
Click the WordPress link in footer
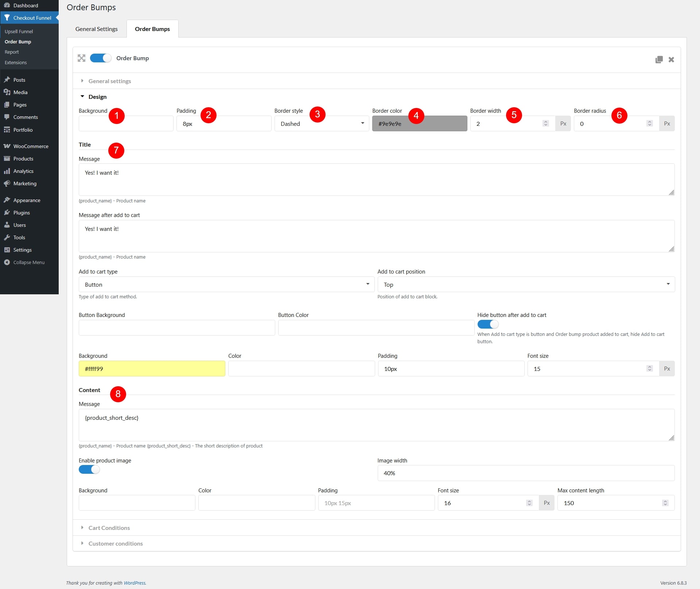134,583
